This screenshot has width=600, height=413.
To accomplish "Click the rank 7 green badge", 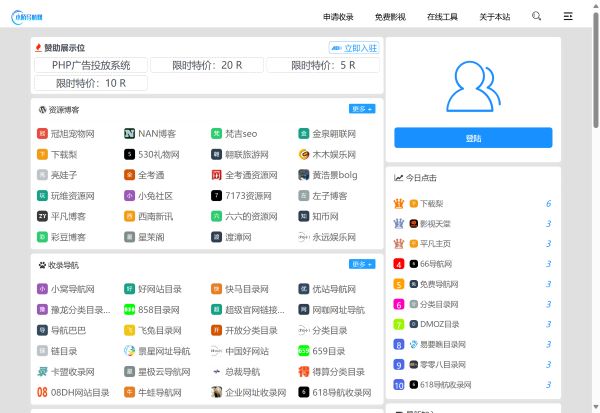I will click(399, 325).
